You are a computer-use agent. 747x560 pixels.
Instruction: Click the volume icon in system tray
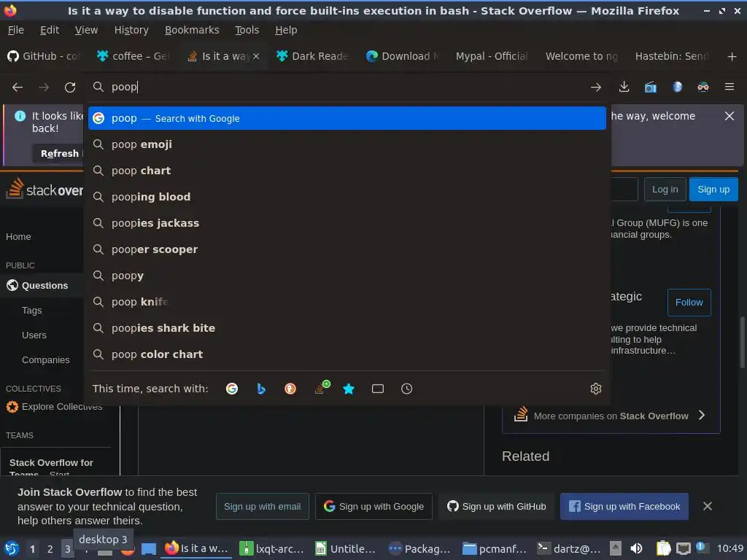[636, 548]
